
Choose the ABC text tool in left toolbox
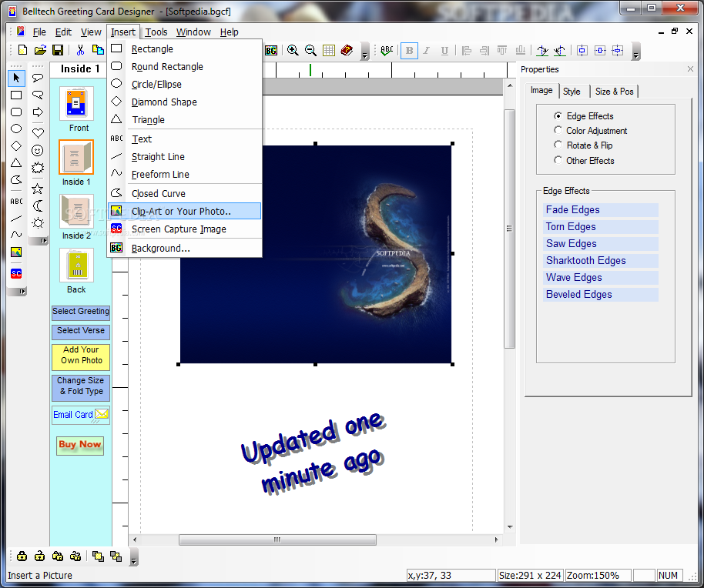[x=16, y=202]
